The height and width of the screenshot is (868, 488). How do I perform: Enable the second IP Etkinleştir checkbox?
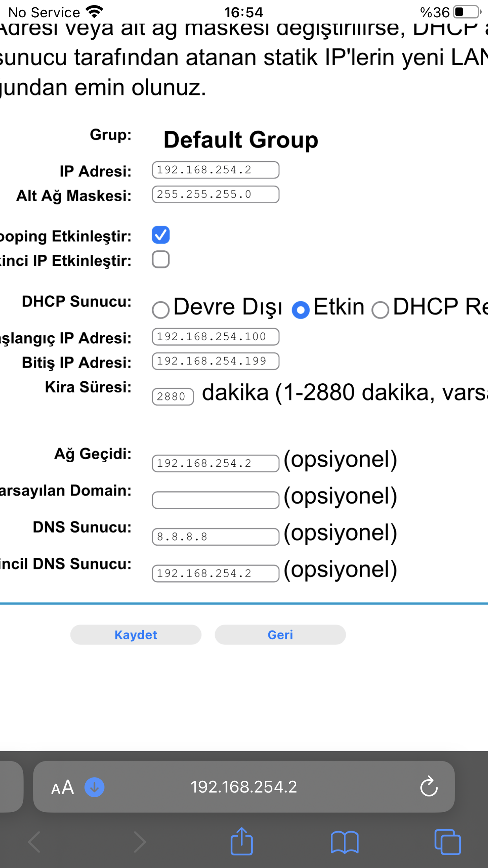point(161,259)
